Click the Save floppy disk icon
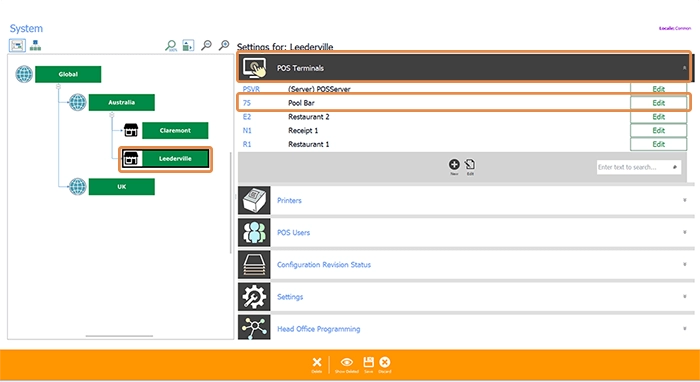 (368, 362)
